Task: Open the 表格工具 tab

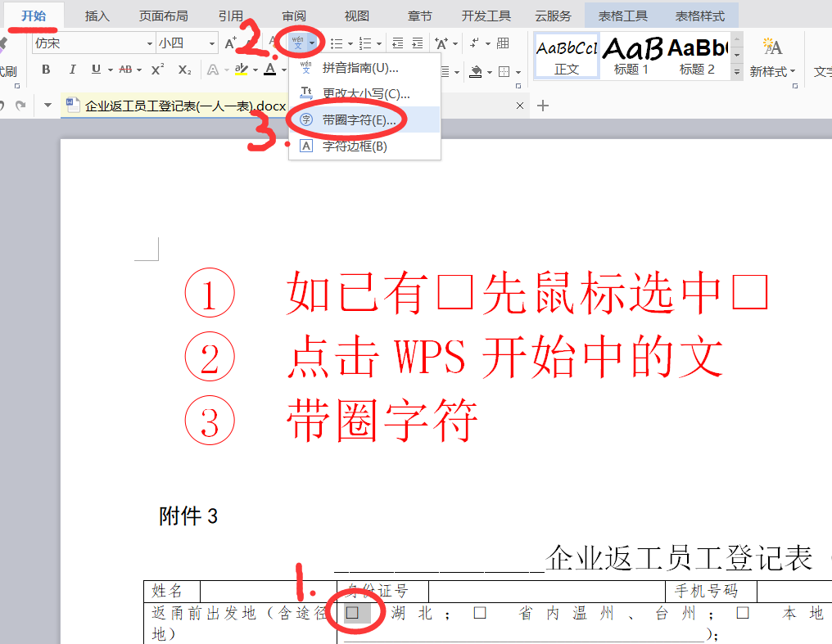Action: click(623, 16)
